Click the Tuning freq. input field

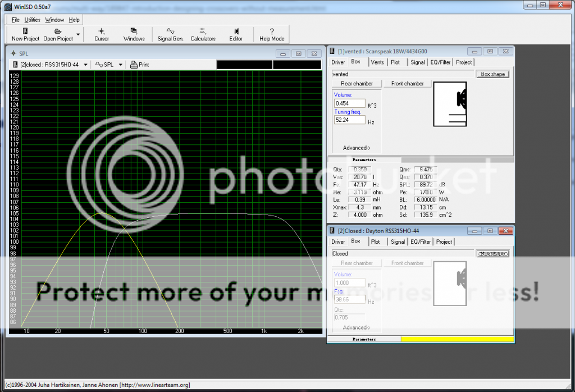349,120
